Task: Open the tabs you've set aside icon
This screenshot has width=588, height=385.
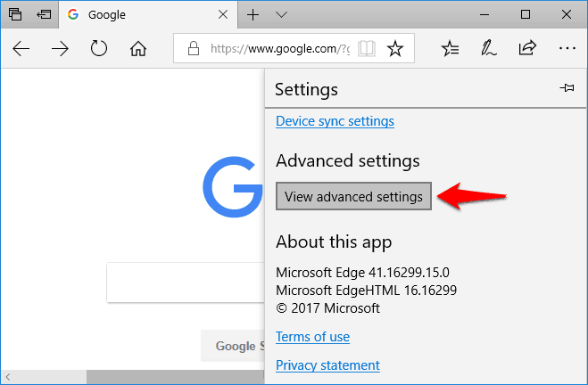Action: click(x=15, y=14)
